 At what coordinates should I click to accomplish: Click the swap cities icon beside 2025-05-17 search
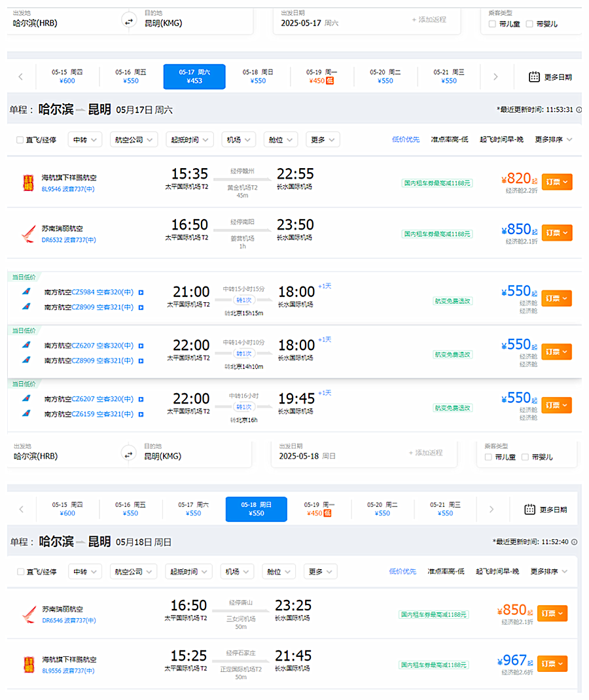(128, 22)
